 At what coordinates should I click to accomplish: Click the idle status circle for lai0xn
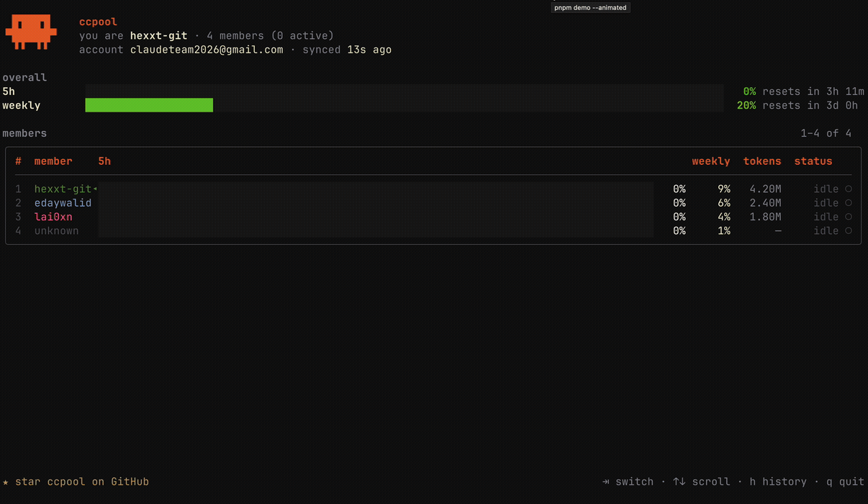(849, 217)
